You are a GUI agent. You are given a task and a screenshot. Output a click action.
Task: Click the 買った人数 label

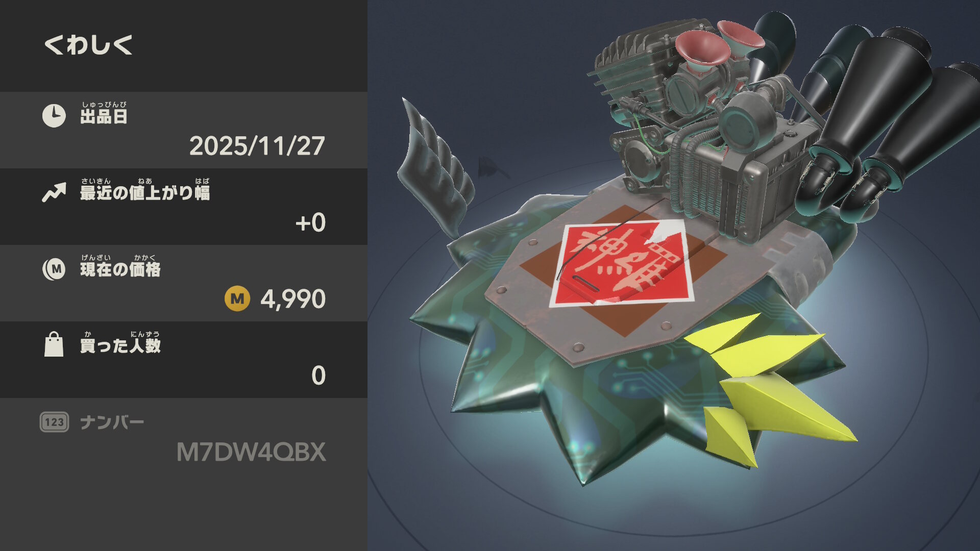[120, 342]
